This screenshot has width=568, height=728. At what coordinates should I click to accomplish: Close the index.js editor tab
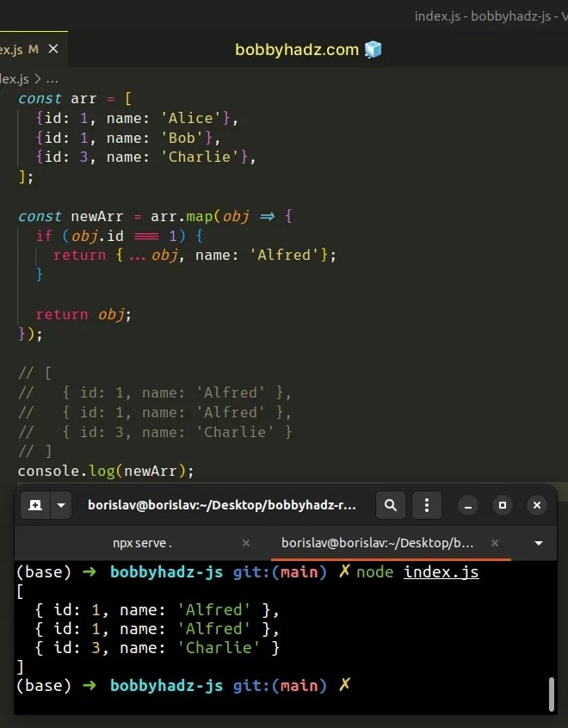[x=53, y=49]
